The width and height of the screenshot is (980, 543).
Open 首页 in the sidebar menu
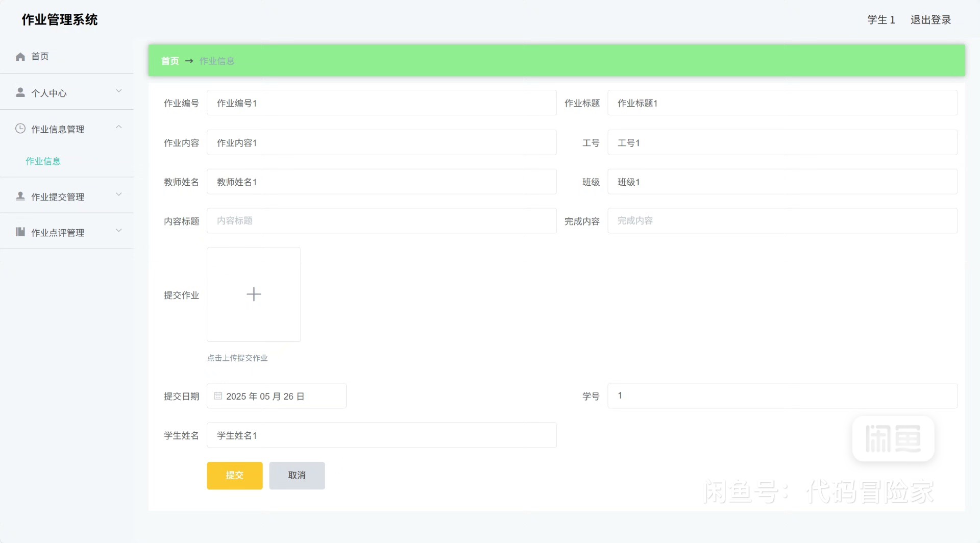tap(40, 57)
